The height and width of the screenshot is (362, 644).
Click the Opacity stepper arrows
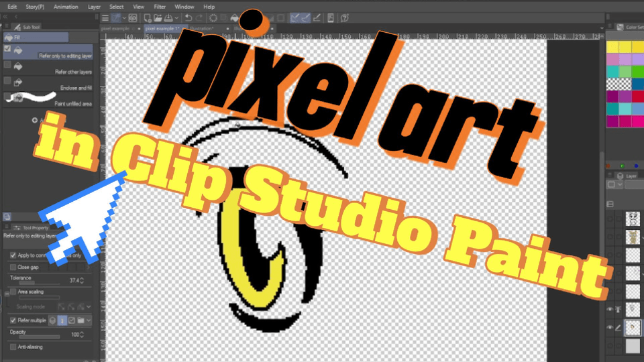[x=82, y=335]
